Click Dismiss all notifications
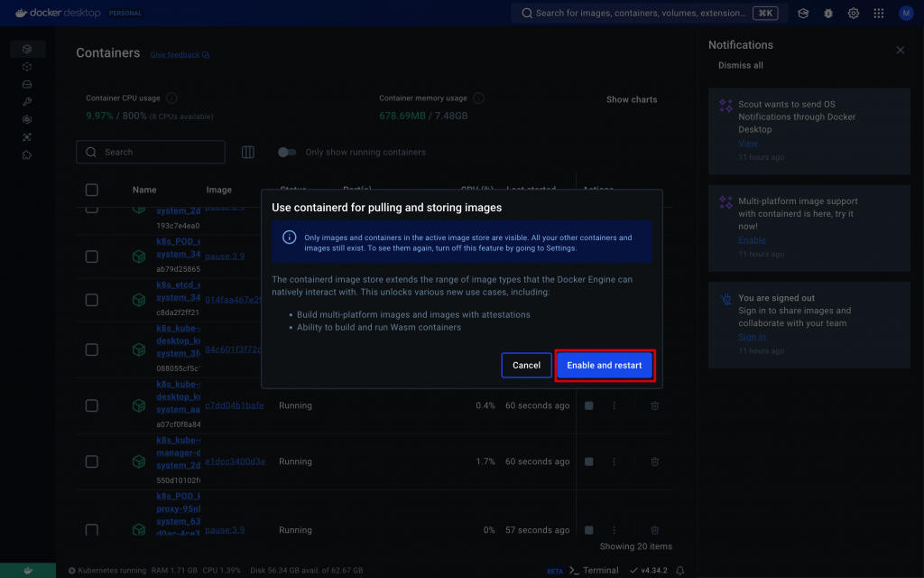 [740, 65]
